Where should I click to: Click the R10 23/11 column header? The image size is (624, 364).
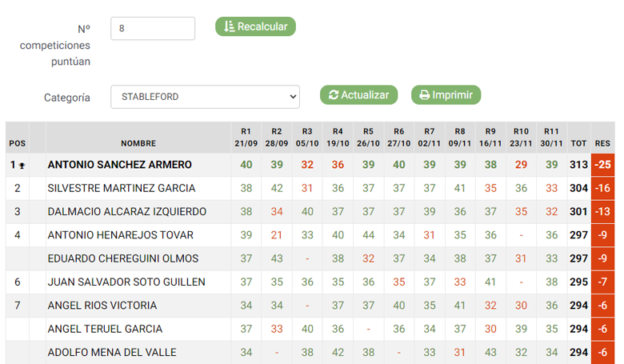pos(521,138)
